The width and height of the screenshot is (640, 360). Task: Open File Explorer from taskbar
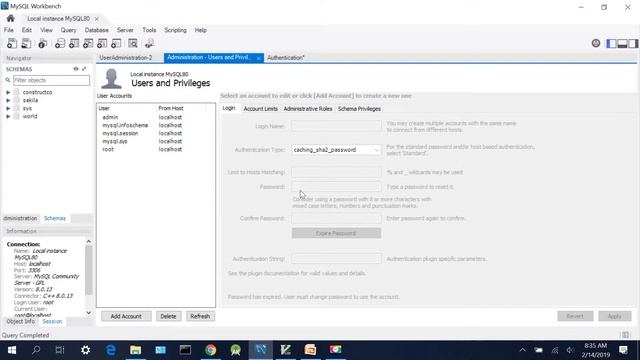136,350
